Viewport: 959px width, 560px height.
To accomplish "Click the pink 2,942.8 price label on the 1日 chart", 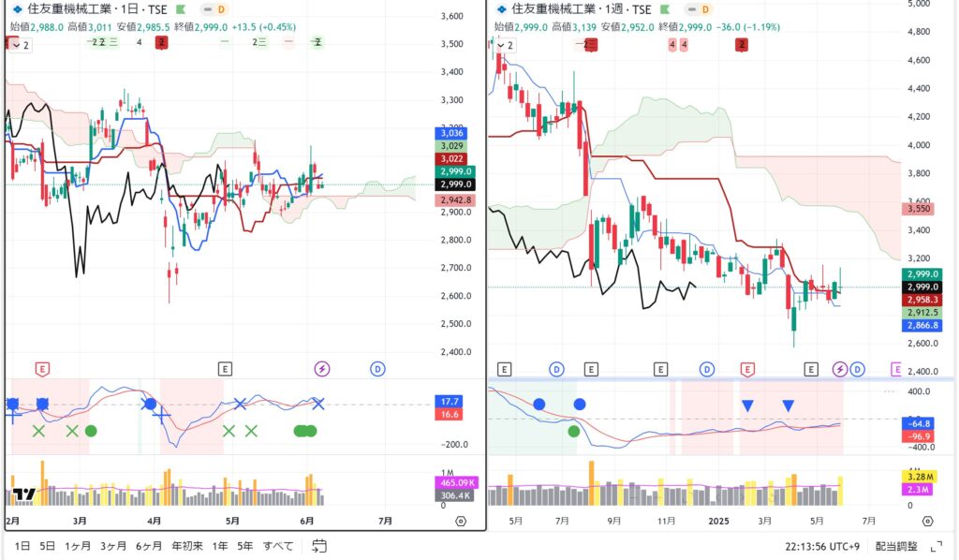I will point(455,199).
